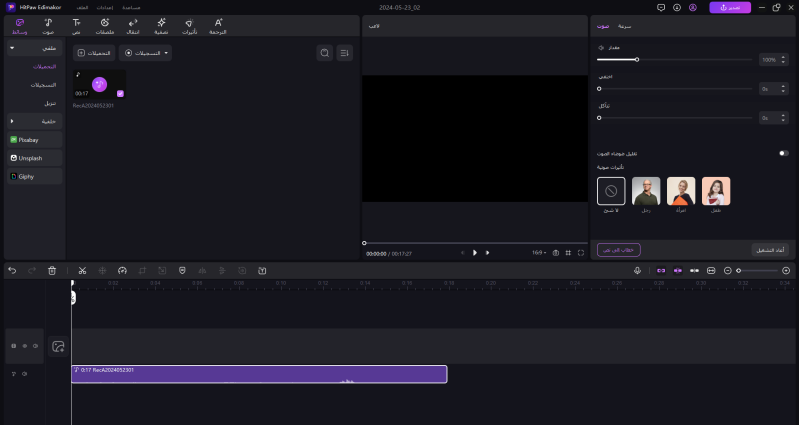The height and width of the screenshot is (425, 799).
Task: Click the purple Export (تصدير) button
Action: pyautogui.click(x=730, y=8)
